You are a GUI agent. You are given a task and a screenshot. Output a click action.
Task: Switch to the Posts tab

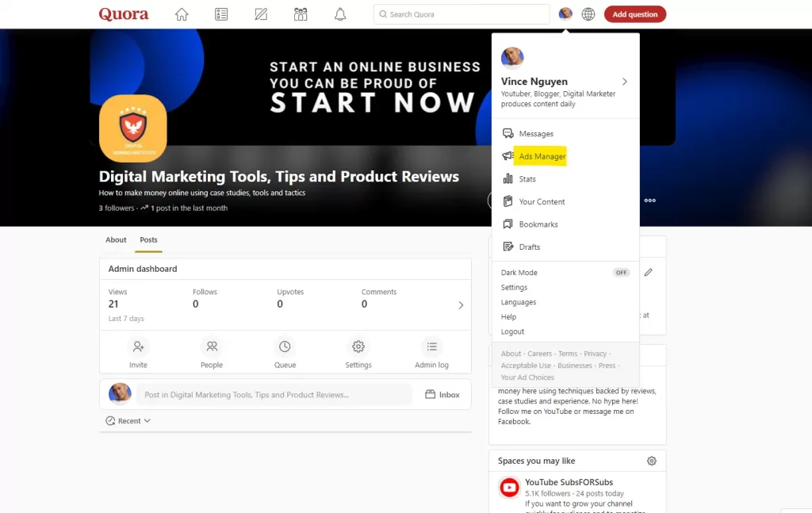pyautogui.click(x=148, y=239)
